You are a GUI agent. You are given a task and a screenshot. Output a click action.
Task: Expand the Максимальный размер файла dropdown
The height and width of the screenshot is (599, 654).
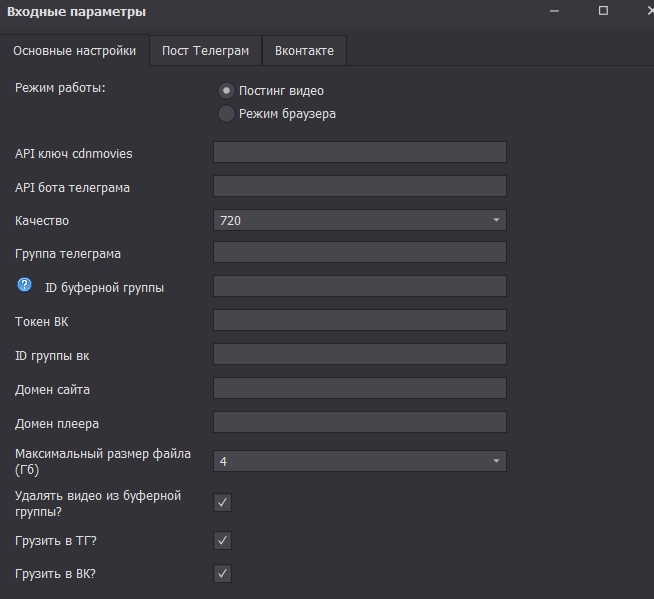tap(359, 461)
